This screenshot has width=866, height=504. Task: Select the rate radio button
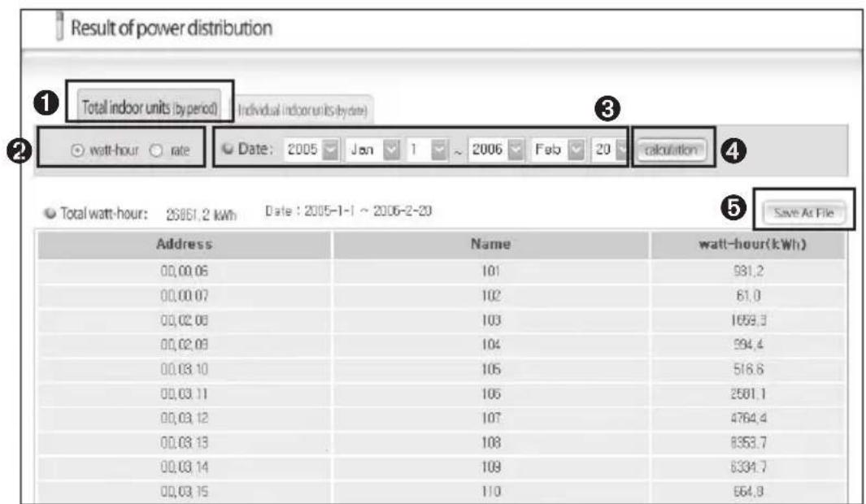click(x=157, y=150)
